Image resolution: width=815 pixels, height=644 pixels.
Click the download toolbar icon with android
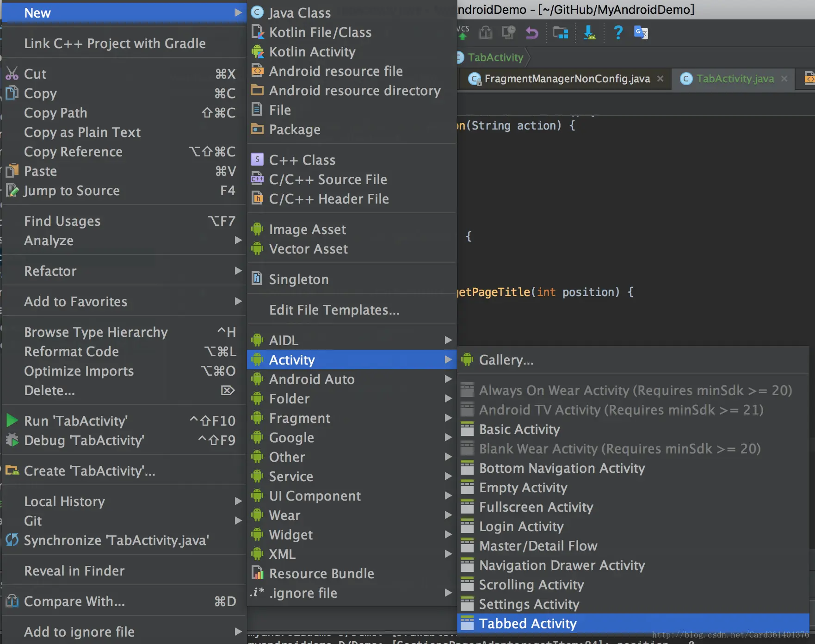[589, 32]
